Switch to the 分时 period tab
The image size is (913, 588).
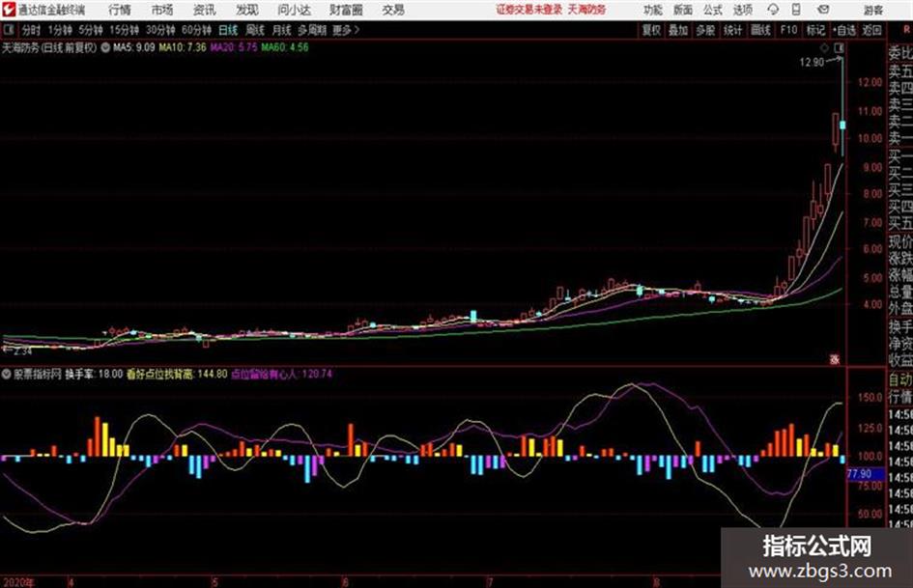(32, 30)
